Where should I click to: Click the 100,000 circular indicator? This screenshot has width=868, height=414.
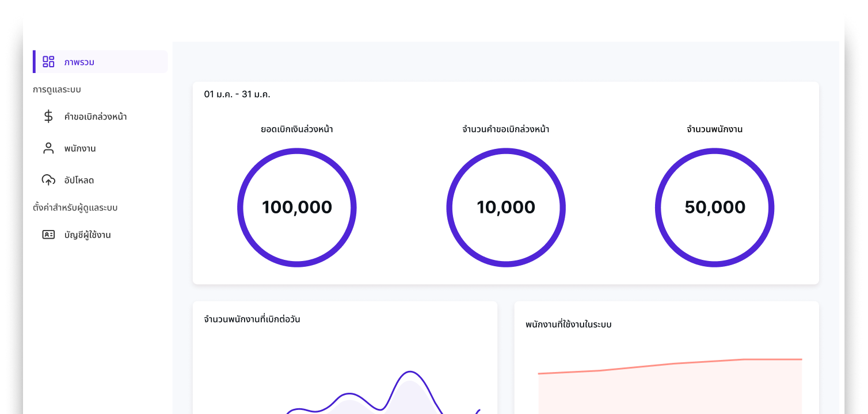297,207
